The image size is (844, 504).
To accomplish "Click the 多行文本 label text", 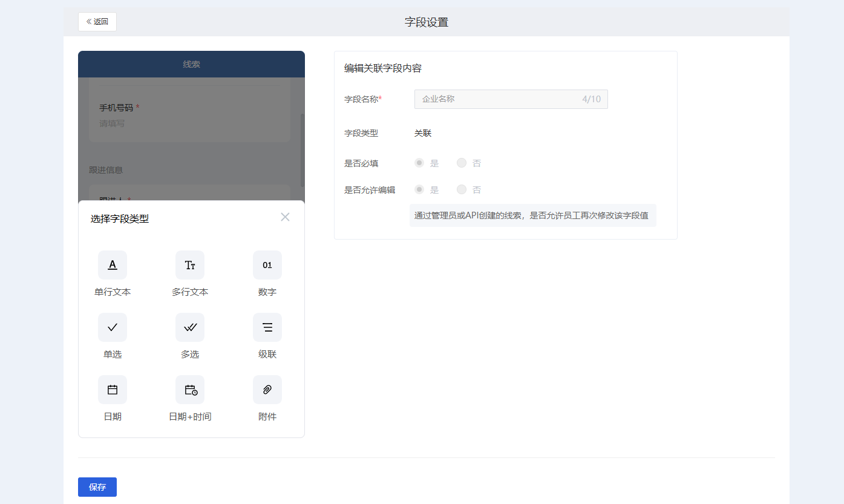I will tap(190, 292).
